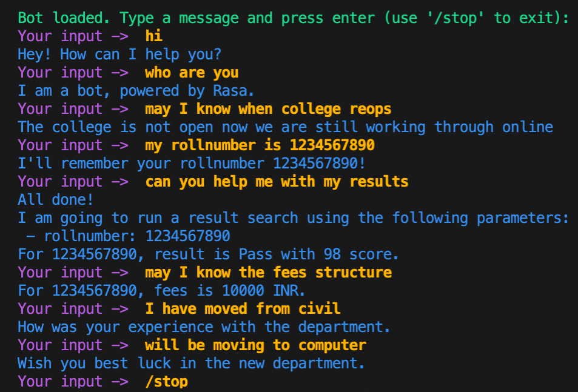Click the user input 'who are you'
Screen dimensions: 578x392
point(192,73)
